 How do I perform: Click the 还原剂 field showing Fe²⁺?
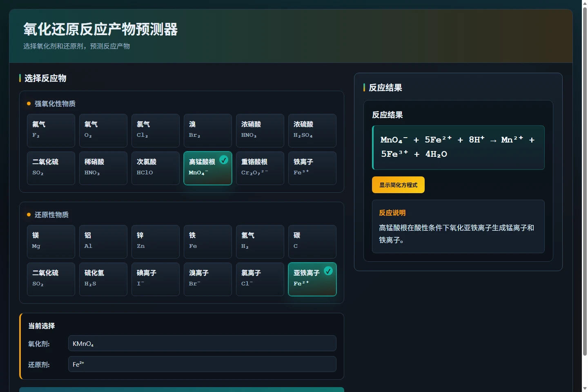pos(202,364)
